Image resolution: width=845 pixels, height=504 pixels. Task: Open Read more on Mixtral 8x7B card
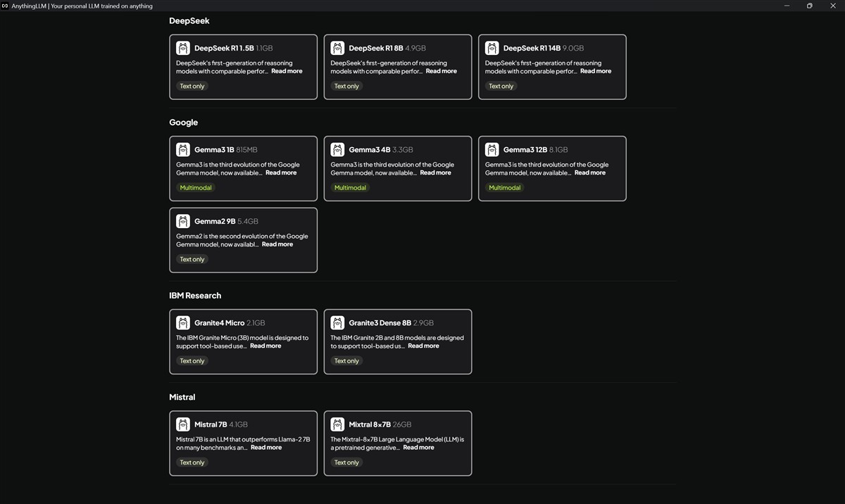click(x=418, y=448)
